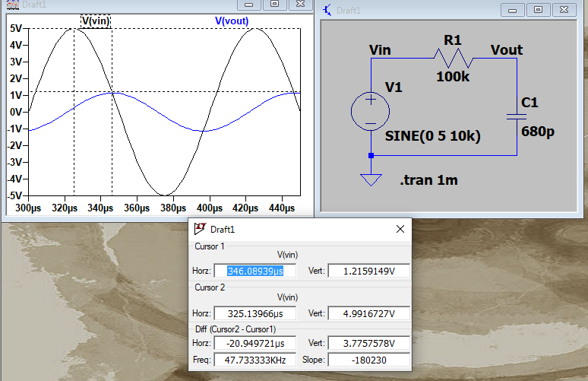Select the ground symbol in schematic
Viewport: 588px width, 381px height.
click(371, 179)
